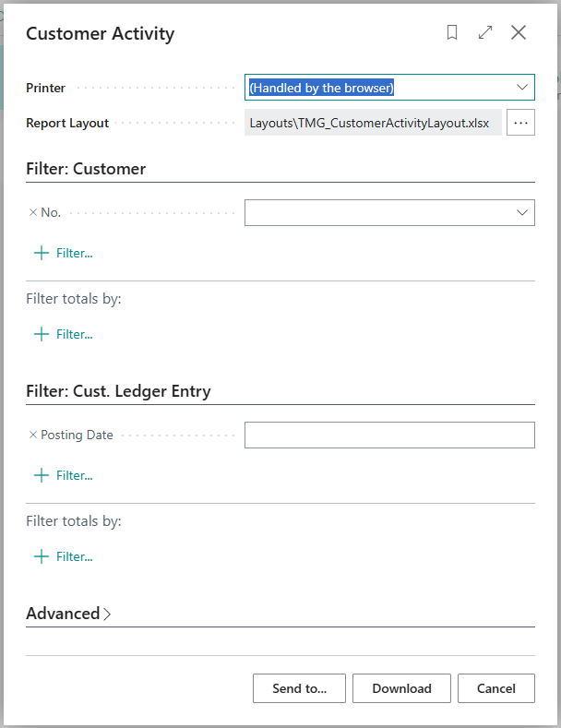Bookmark the Customer Activity report
This screenshot has height=728, width=561.
[x=452, y=33]
